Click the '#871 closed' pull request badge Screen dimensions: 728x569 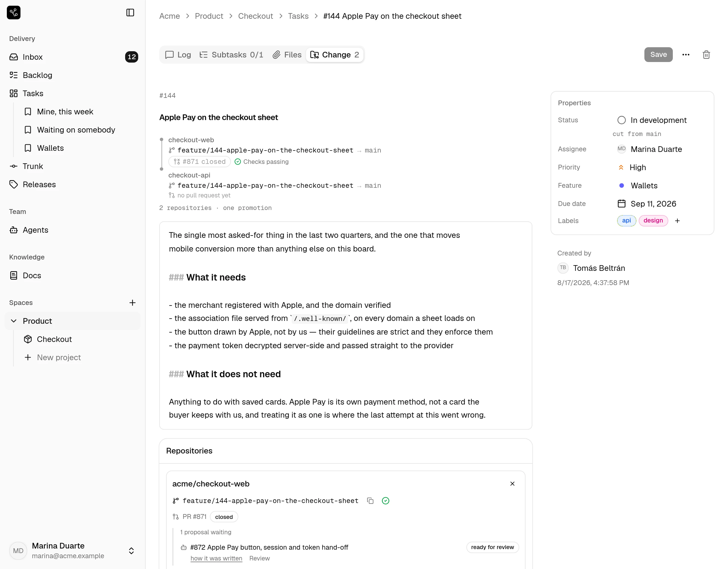200,162
